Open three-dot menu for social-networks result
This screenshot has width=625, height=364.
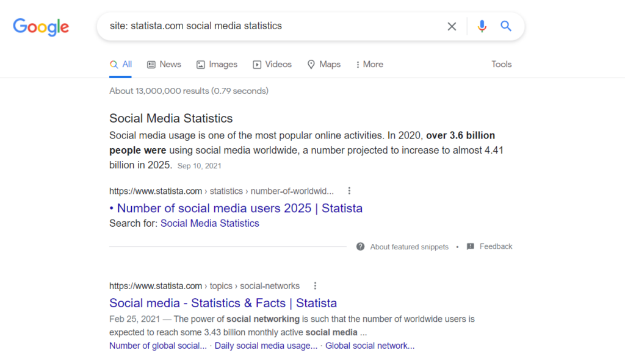pyautogui.click(x=315, y=285)
